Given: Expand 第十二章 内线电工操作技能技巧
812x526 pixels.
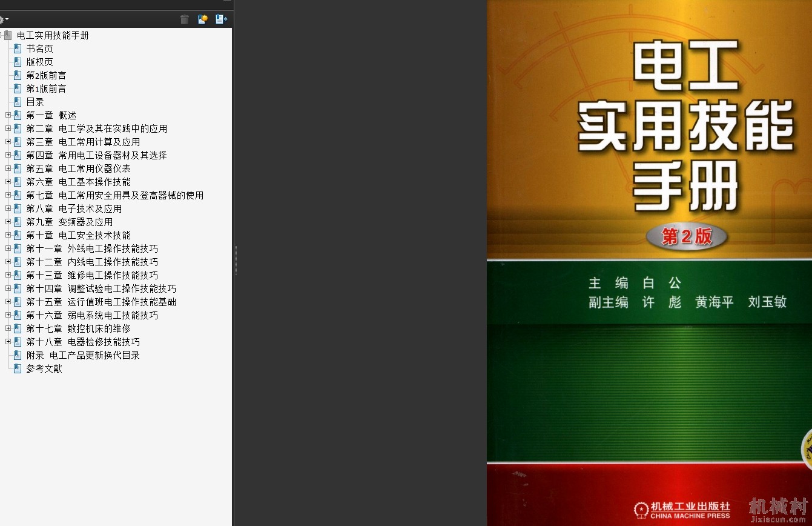Looking at the screenshot, I should tap(8, 262).
